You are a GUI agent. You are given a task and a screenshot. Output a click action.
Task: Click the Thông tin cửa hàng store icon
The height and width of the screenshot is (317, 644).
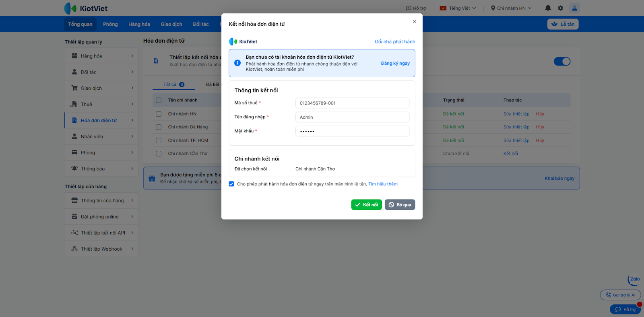pos(74,200)
